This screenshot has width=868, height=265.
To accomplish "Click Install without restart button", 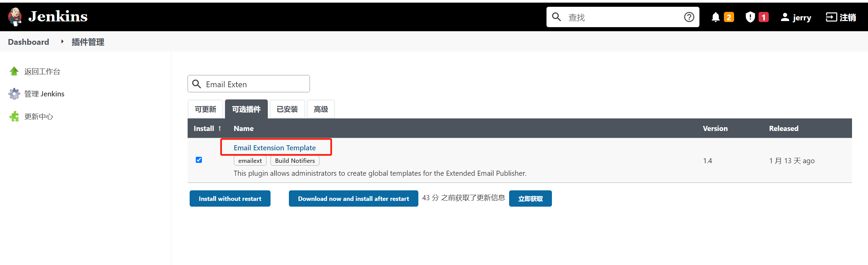I will (x=230, y=198).
